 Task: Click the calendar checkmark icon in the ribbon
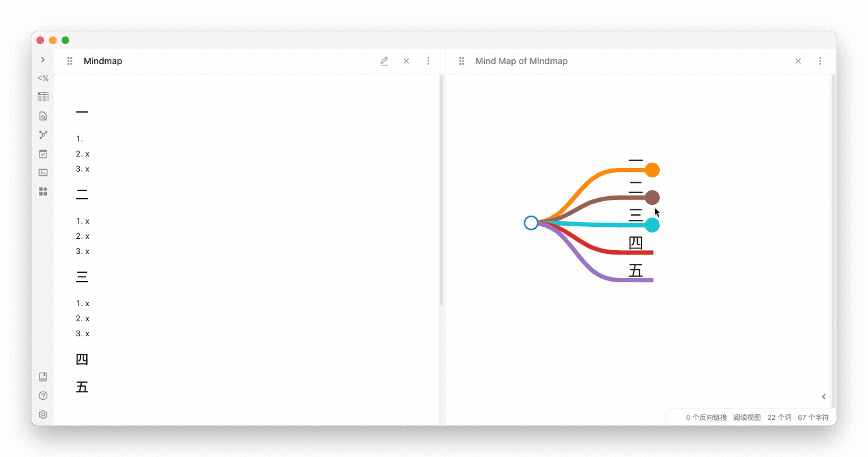tap(43, 153)
